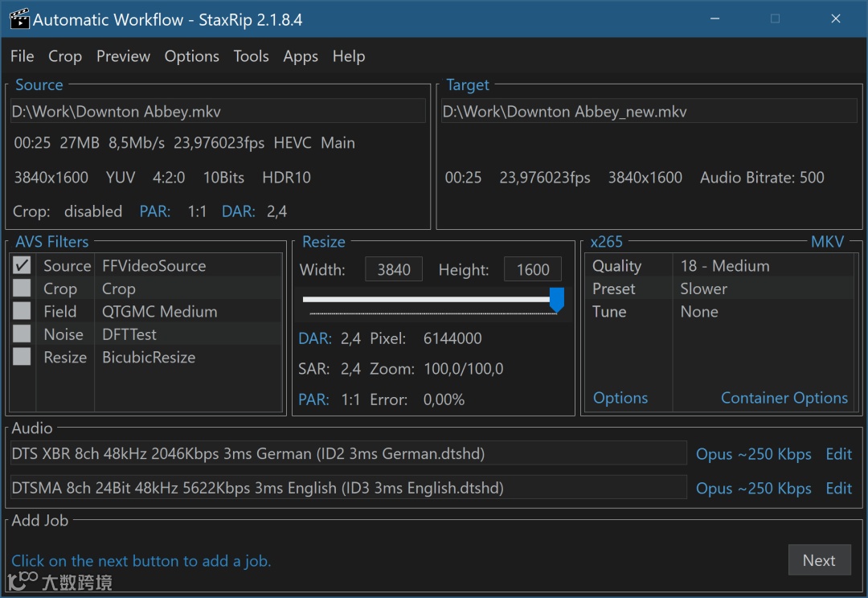Open Opus profile for German audio track
Viewport: 868px width, 598px height.
(753, 454)
